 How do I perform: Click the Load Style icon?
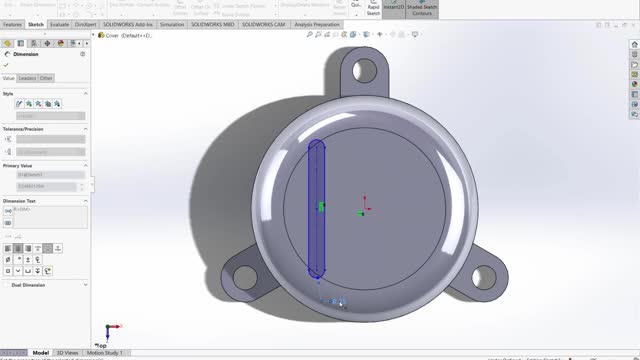[57, 104]
